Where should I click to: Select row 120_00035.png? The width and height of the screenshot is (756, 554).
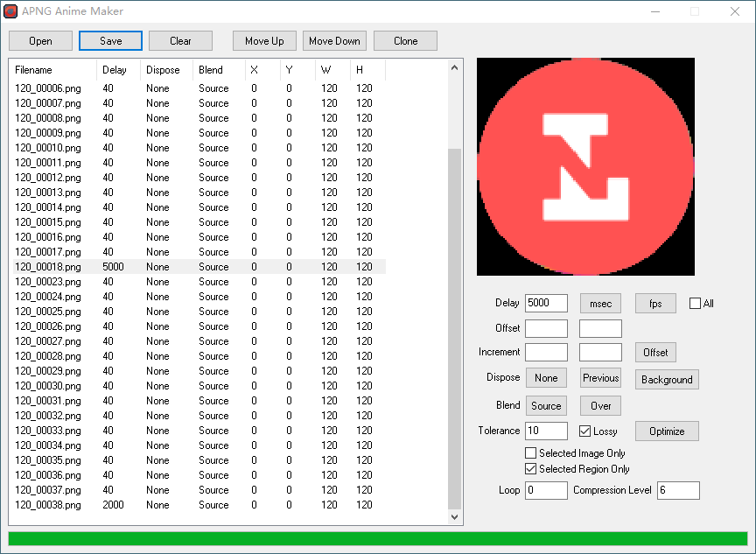coord(199,460)
